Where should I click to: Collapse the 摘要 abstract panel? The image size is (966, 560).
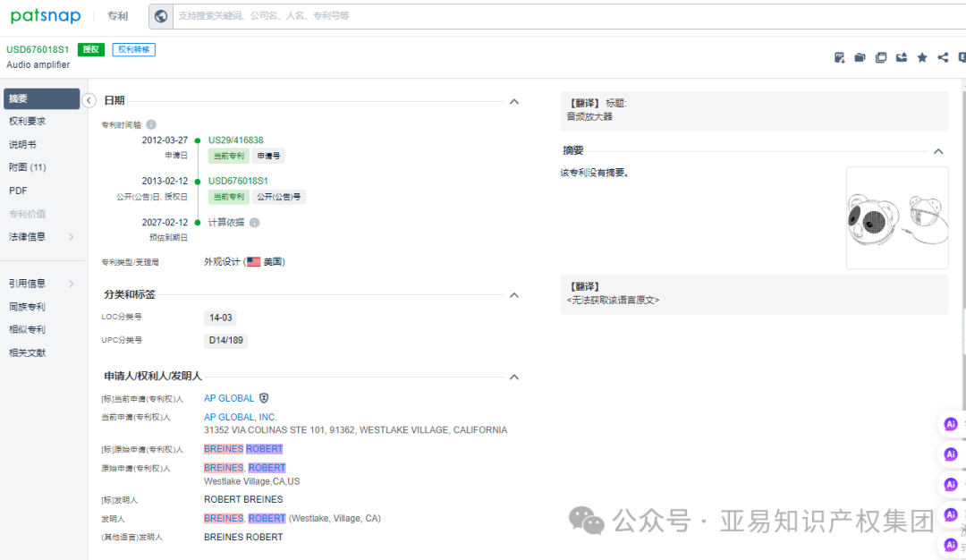coord(938,151)
